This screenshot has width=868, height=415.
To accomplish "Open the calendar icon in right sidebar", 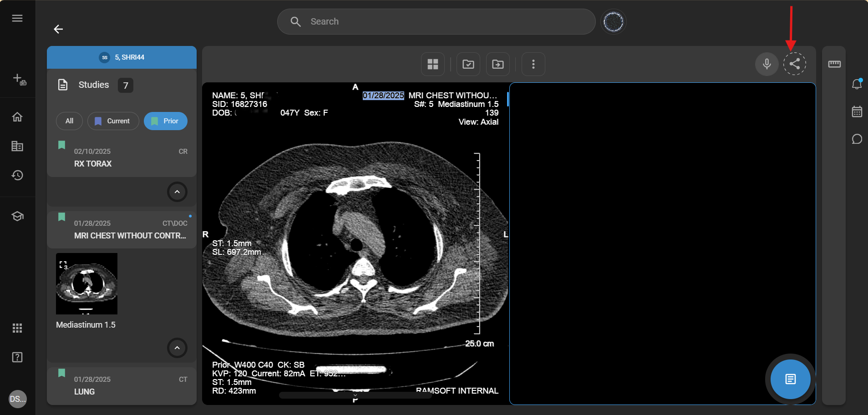I will (x=857, y=111).
